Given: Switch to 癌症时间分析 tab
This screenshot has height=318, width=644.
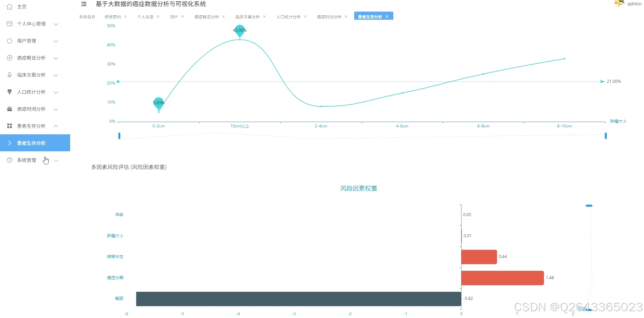Looking at the screenshot, I should coord(329,17).
